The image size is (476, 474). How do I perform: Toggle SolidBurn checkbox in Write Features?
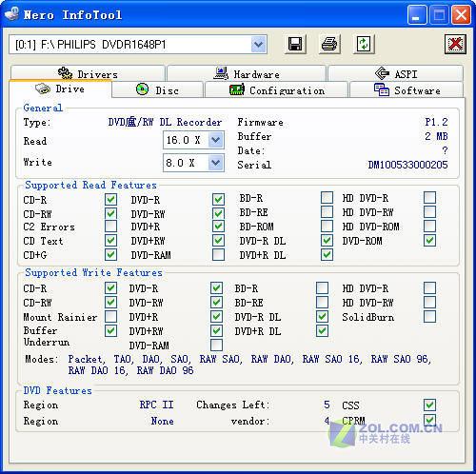[x=429, y=316]
